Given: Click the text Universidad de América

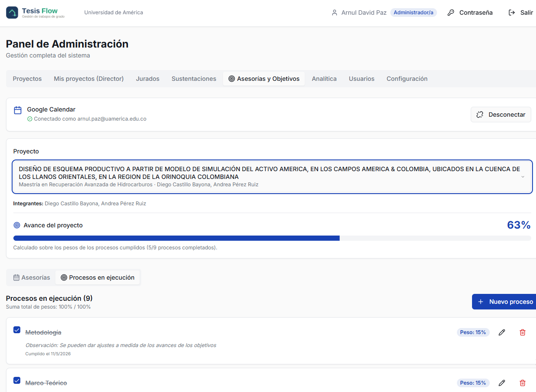Looking at the screenshot, I should 114,13.
